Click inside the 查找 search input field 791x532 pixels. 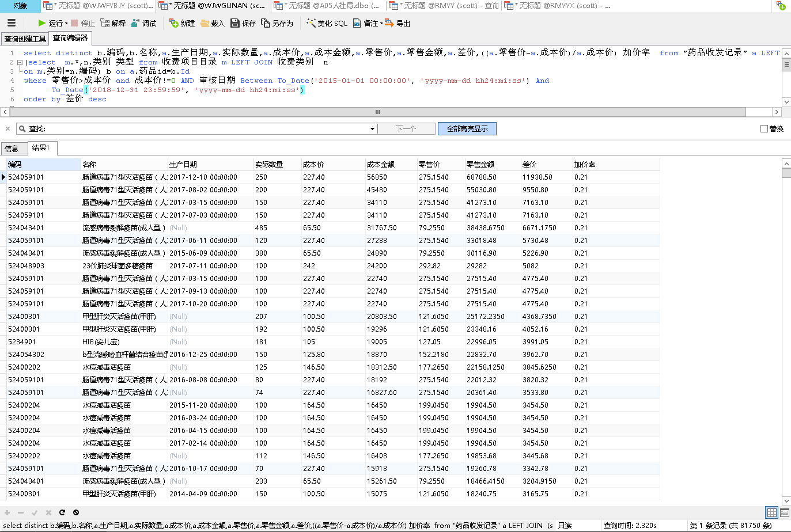pos(202,129)
